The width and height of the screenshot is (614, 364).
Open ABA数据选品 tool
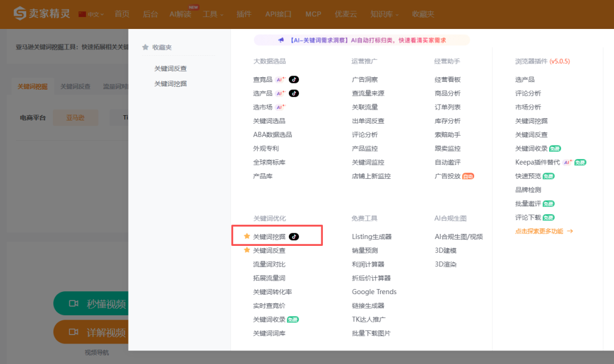272,135
